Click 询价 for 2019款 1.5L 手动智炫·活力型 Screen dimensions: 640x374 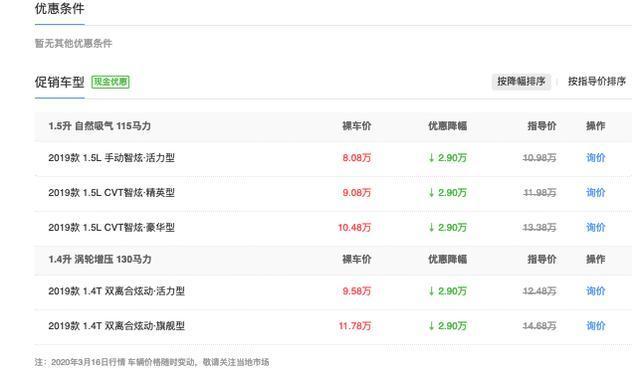(x=596, y=158)
